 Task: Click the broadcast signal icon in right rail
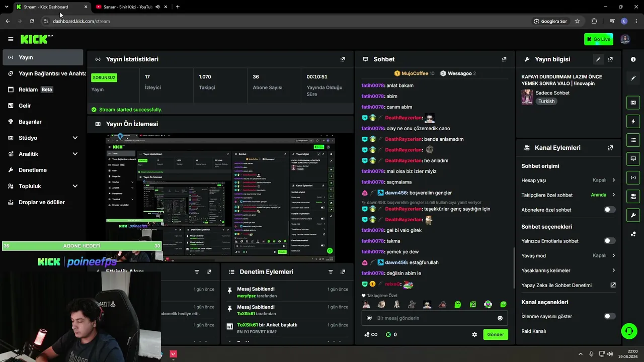click(633, 177)
